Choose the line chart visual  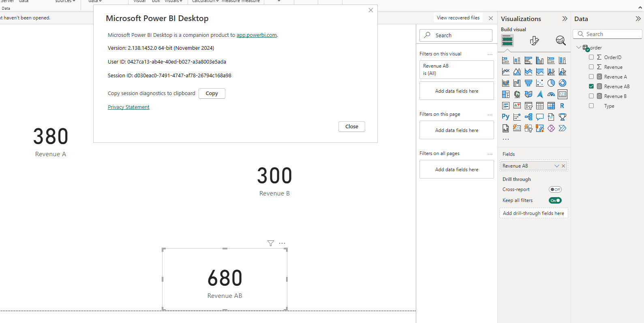tap(505, 72)
